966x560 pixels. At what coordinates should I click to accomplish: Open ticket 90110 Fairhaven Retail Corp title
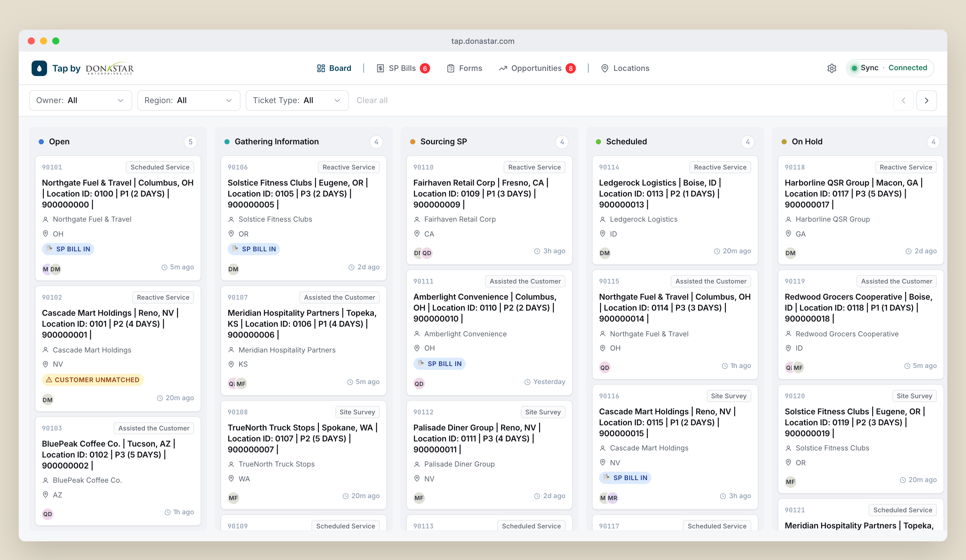481,193
